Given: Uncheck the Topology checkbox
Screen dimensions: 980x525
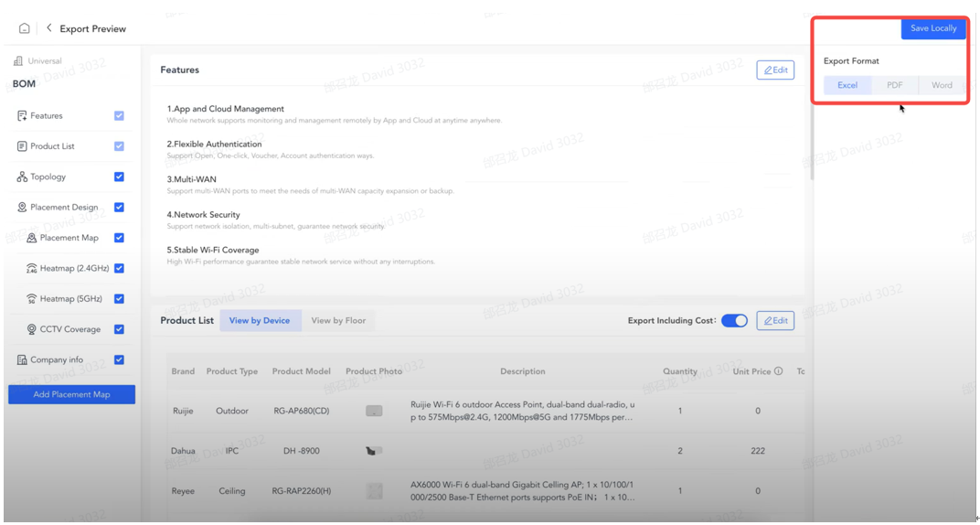Looking at the screenshot, I should point(119,177).
